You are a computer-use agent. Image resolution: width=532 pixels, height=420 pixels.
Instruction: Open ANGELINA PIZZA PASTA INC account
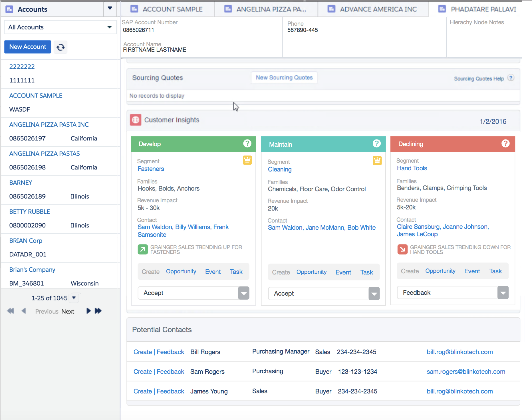click(x=49, y=125)
